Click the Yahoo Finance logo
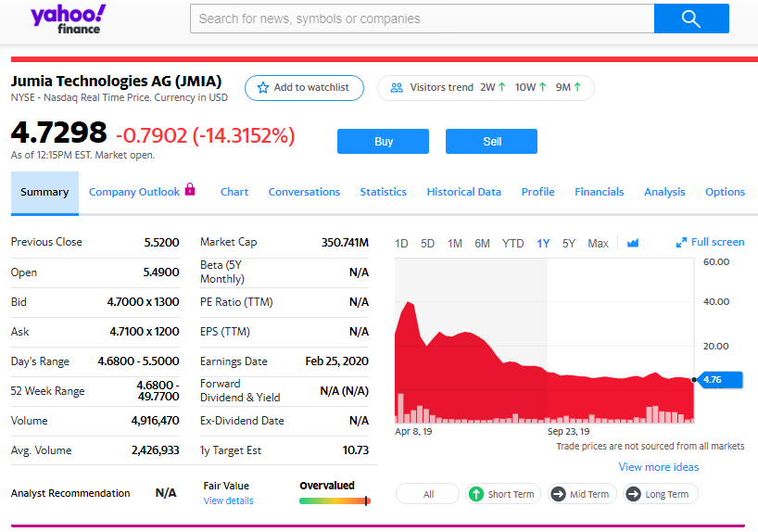The width and height of the screenshot is (758, 532). pyautogui.click(x=69, y=19)
